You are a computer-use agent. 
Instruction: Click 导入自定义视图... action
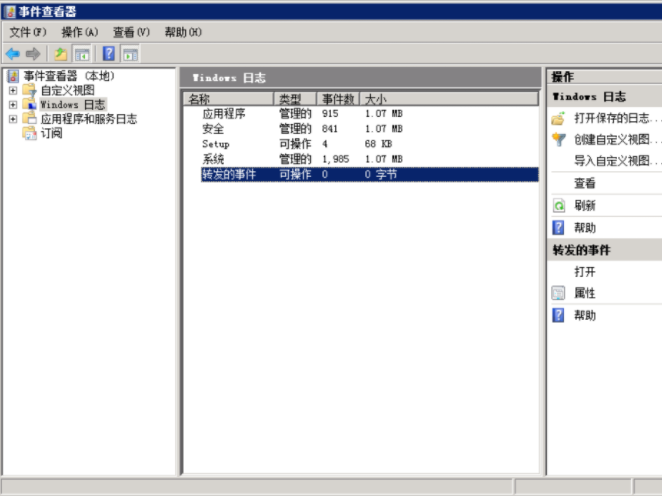(616, 161)
